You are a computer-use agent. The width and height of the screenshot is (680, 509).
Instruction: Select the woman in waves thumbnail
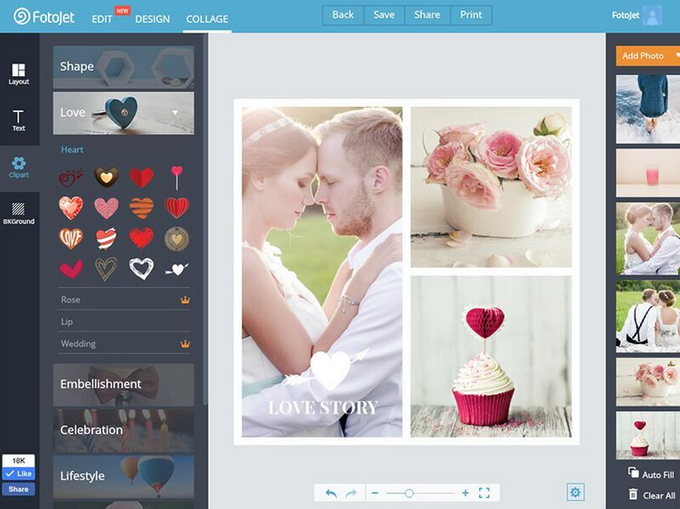tap(648, 109)
